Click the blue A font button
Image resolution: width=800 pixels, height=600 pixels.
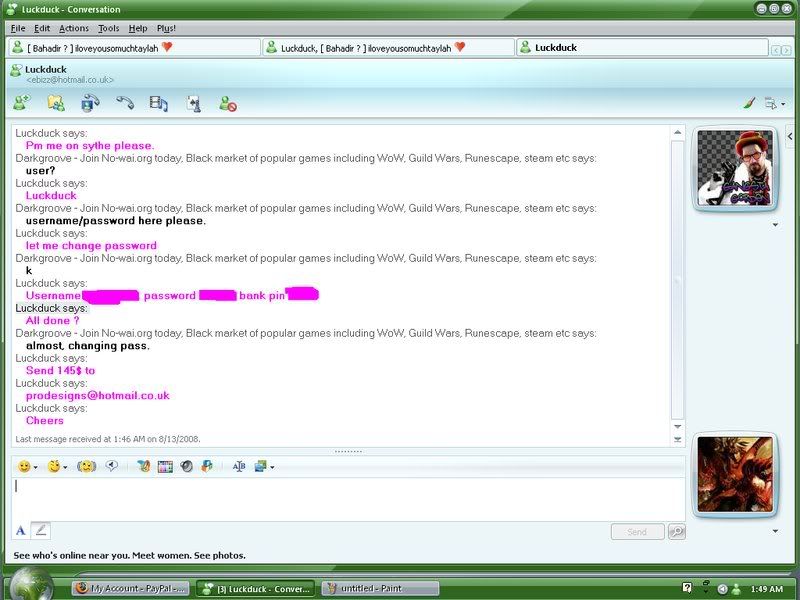[x=20, y=531]
